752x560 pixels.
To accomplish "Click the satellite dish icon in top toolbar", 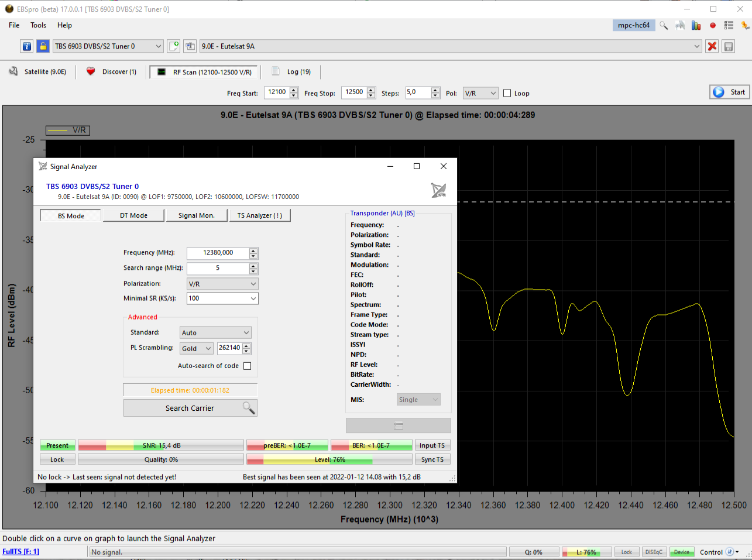I will pos(679,25).
